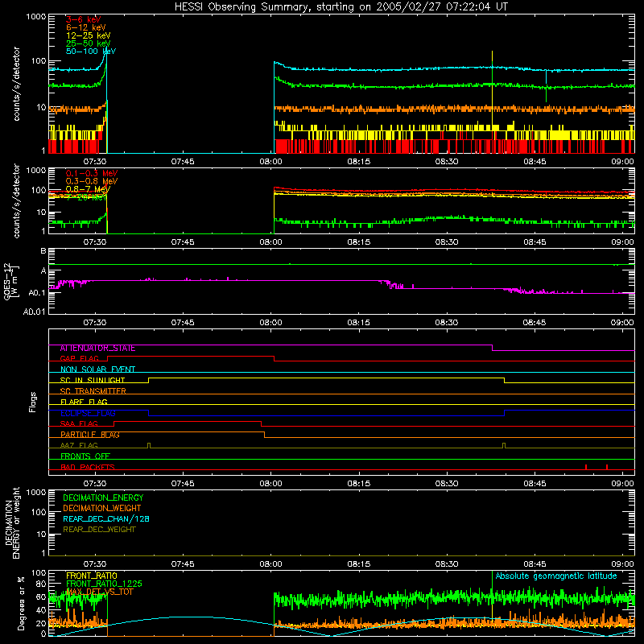Click the DECIMATION_ENERGY legend label
This screenshot has height=644, width=644.
coord(103,497)
